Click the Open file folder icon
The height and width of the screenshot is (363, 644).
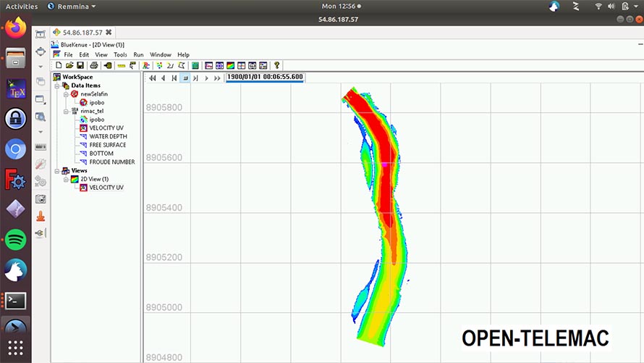coord(69,65)
